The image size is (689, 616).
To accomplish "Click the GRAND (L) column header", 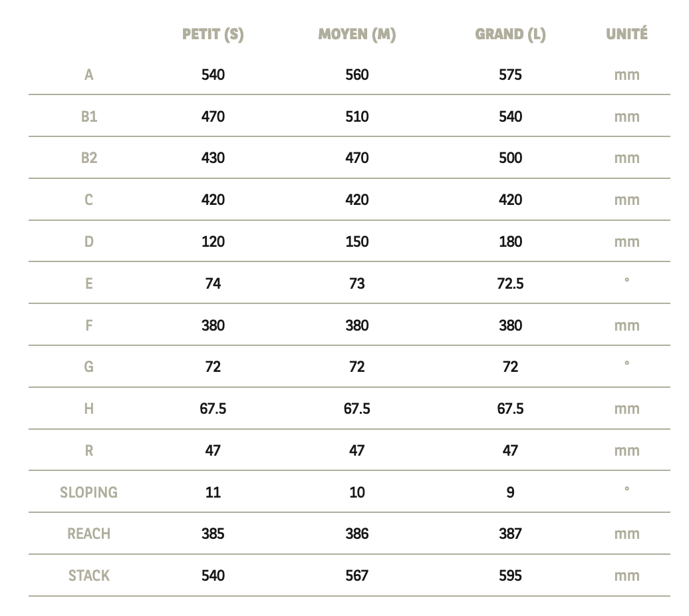I will click(x=510, y=35).
